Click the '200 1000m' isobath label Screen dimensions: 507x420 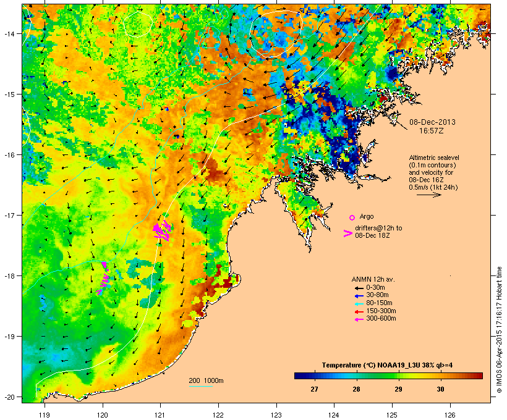(207, 380)
